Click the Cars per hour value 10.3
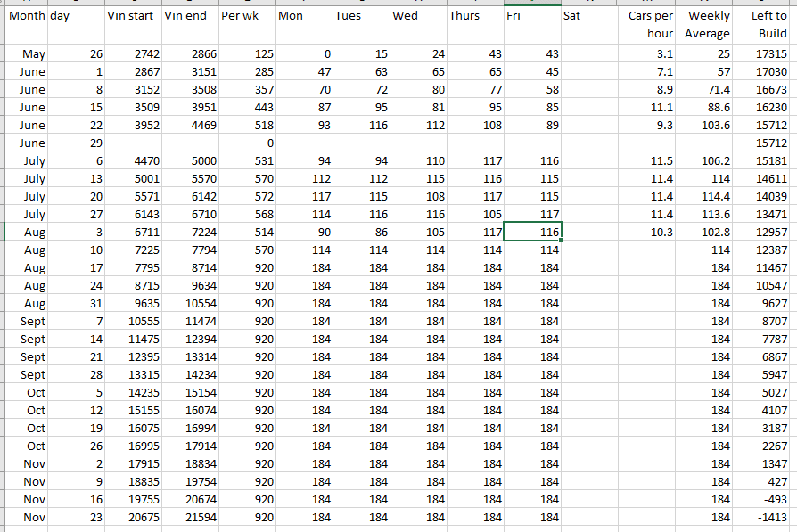The height and width of the screenshot is (532, 797). (x=647, y=233)
